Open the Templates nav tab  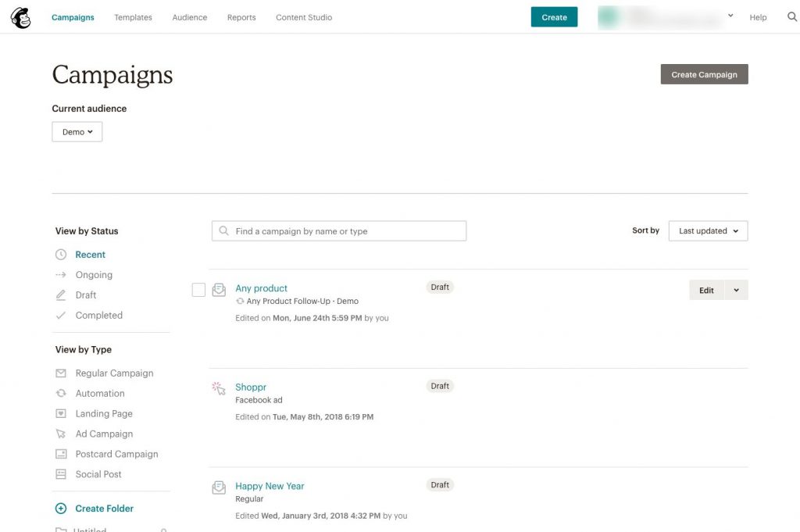coord(133,17)
